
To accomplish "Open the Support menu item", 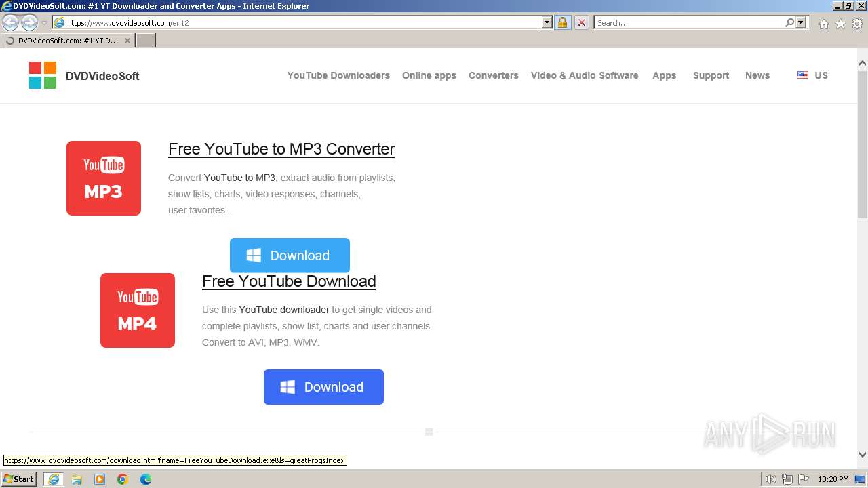I will (x=711, y=75).
